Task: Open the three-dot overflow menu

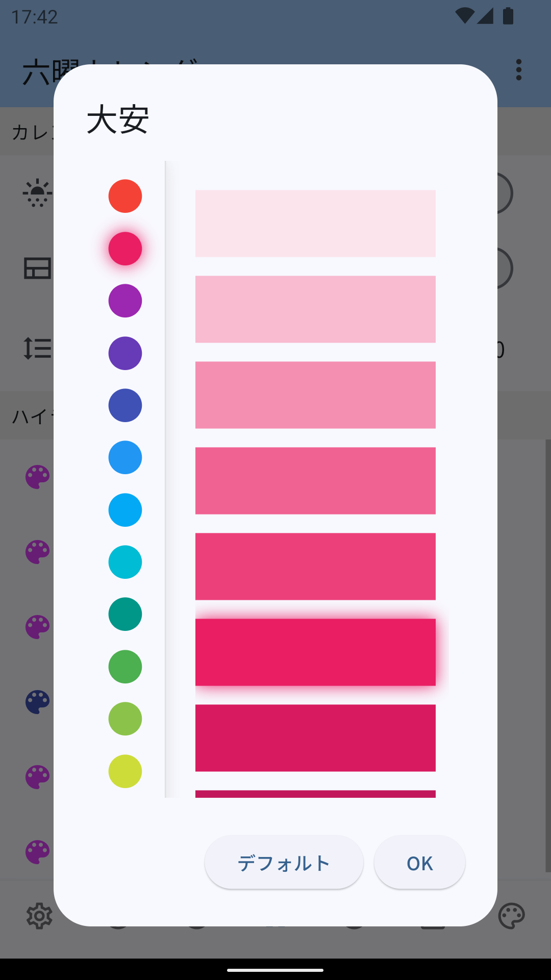Action: coord(519,70)
